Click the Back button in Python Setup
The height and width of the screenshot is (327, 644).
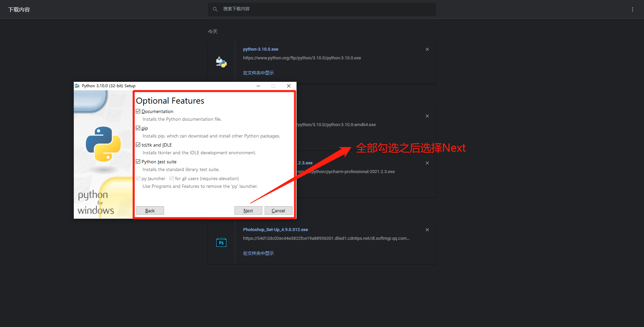150,211
